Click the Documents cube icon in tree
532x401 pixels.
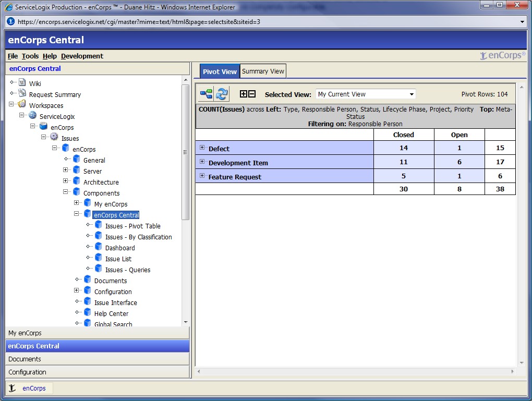pyautogui.click(x=88, y=279)
